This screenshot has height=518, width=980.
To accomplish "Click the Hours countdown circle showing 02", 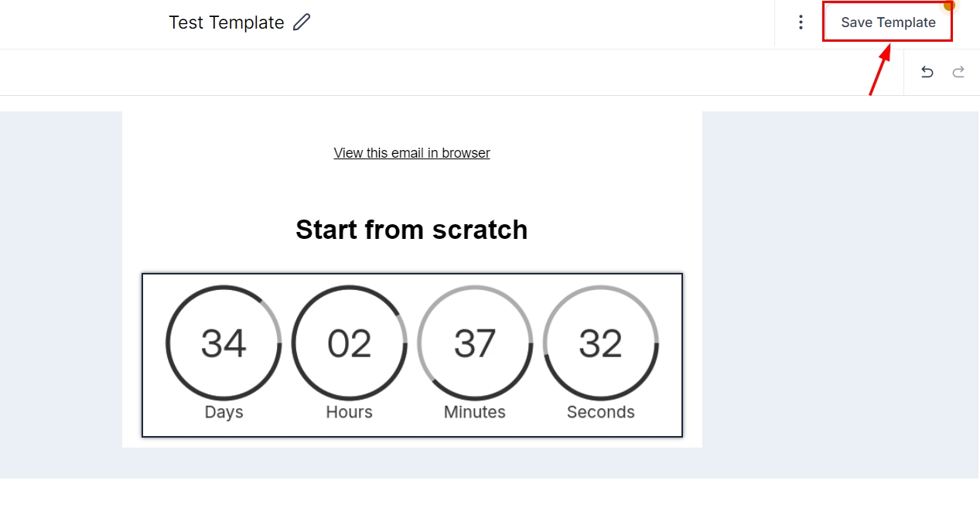I will pos(350,343).
